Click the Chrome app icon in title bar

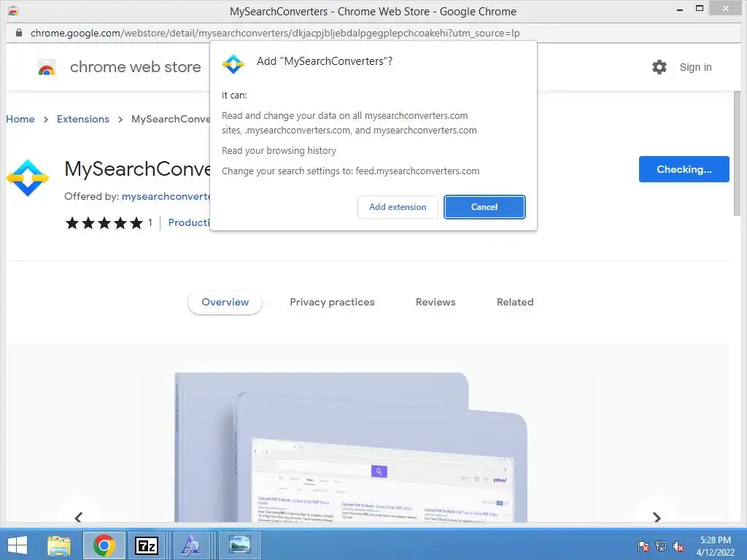[13, 10]
